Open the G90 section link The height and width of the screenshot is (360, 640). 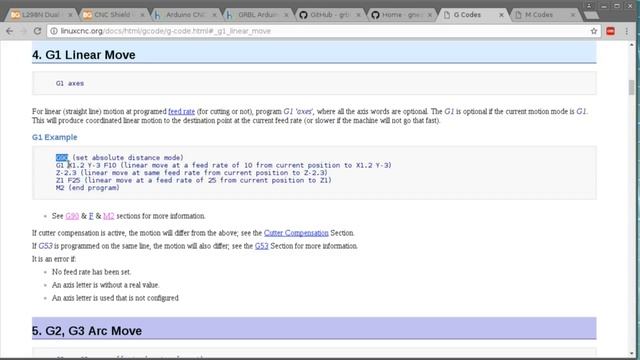[72, 216]
